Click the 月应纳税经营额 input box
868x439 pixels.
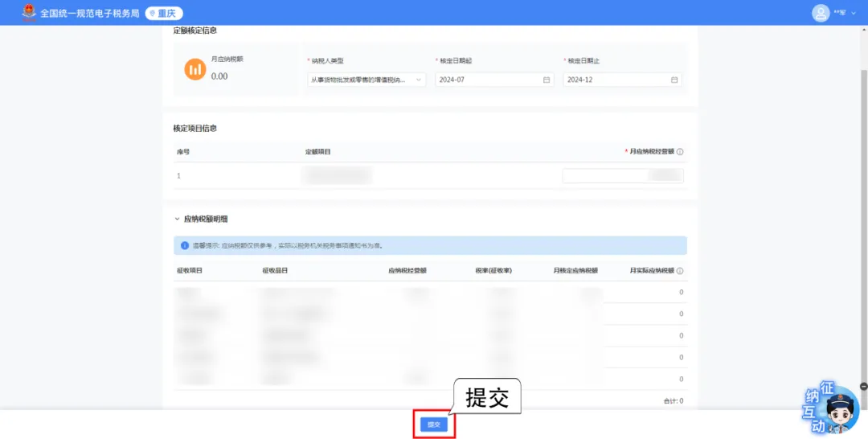(x=623, y=175)
